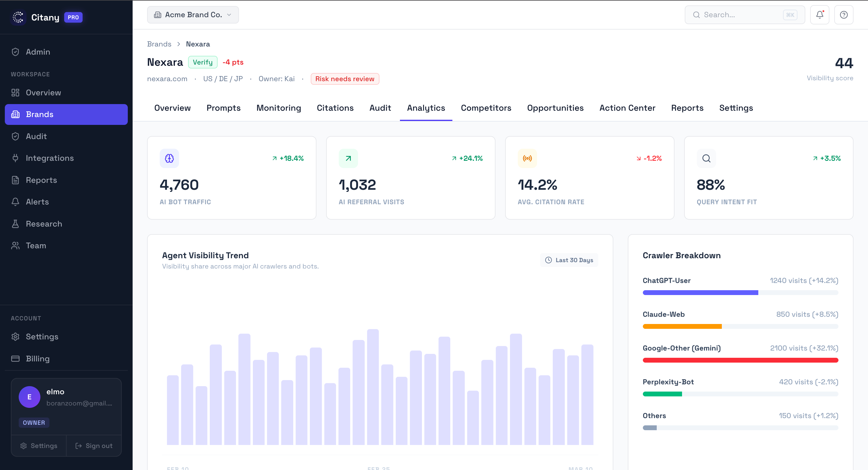Click the notifications bell icon
Screen dimensions: 868x470
click(819, 15)
